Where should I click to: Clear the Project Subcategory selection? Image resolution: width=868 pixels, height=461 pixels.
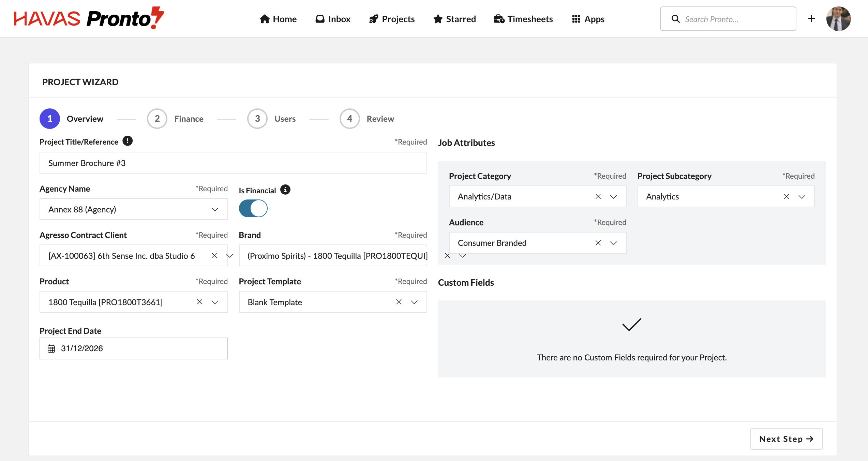point(786,196)
